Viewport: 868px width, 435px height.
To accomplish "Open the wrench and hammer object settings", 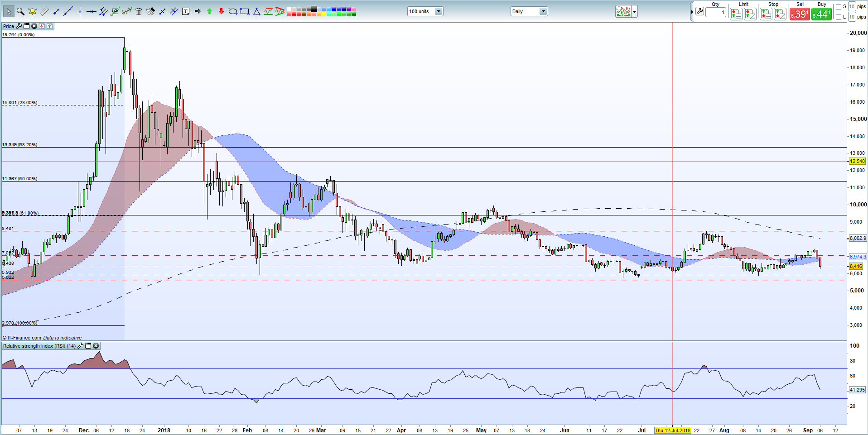I will point(150,11).
